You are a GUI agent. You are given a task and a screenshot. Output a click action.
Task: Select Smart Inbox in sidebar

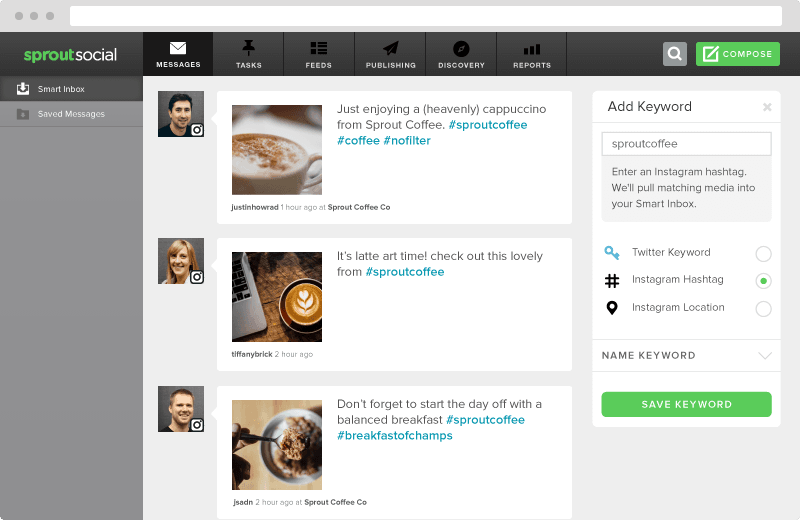click(71, 89)
